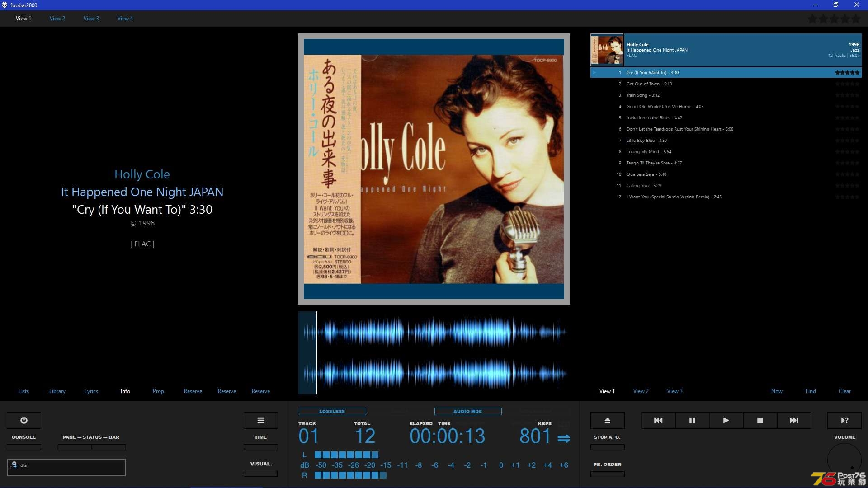
Task: Toggle the LOSSLESS indicator
Action: pyautogui.click(x=332, y=412)
